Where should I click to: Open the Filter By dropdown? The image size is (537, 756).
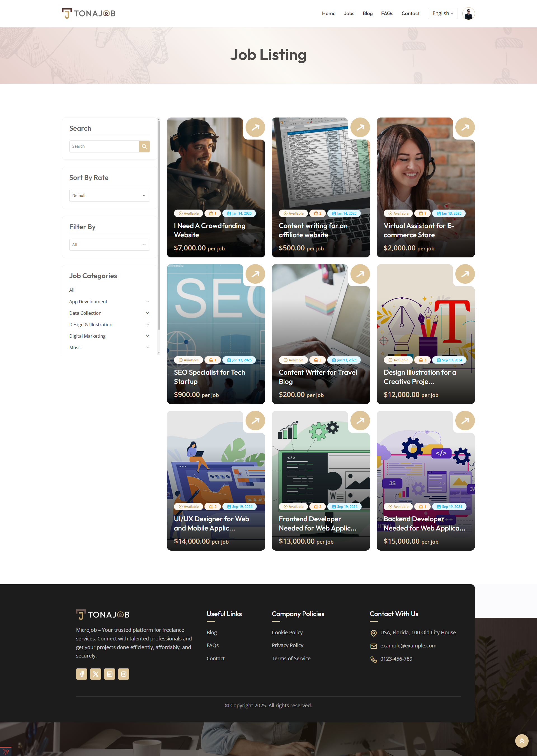point(109,245)
